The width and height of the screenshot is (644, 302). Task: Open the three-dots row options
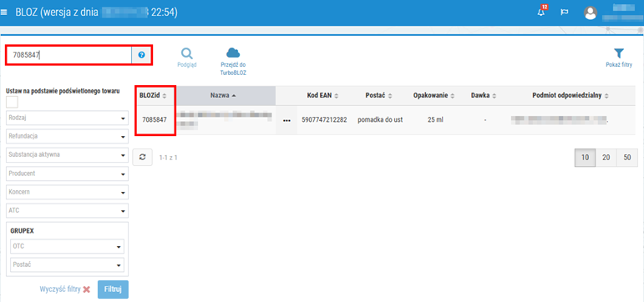(287, 120)
